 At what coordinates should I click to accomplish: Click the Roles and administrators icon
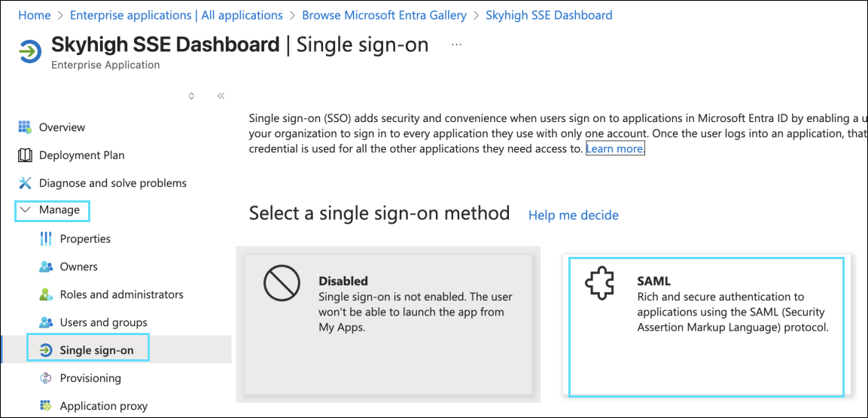tap(46, 294)
